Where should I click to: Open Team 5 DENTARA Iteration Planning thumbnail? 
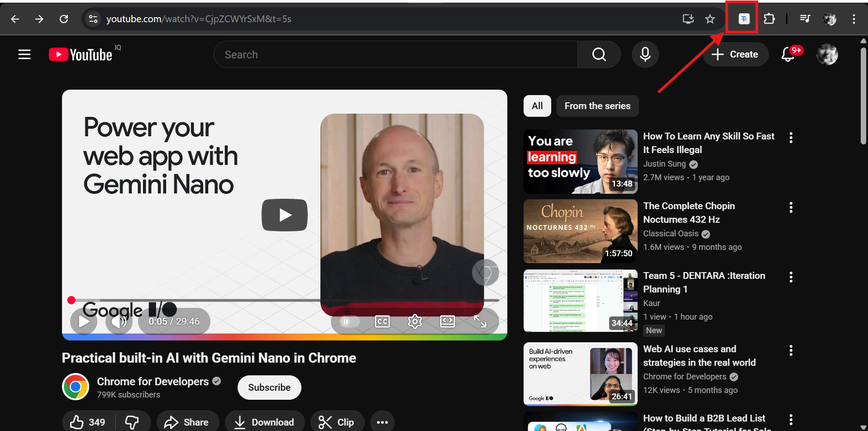pos(581,301)
